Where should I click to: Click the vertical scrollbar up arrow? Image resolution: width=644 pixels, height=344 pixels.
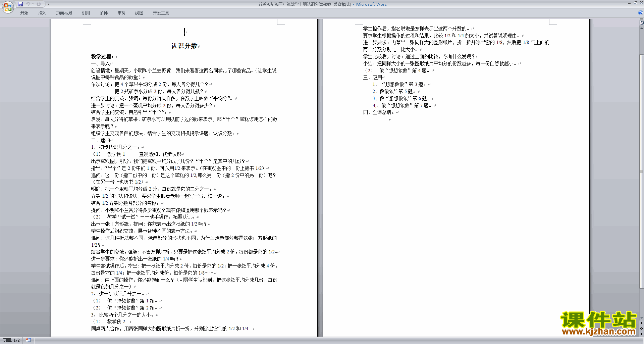[642, 28]
